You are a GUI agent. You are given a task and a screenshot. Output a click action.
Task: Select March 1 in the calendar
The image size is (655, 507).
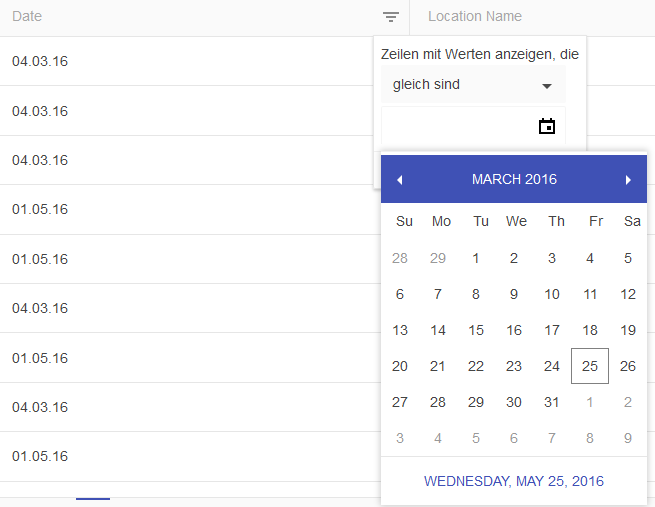click(476, 258)
